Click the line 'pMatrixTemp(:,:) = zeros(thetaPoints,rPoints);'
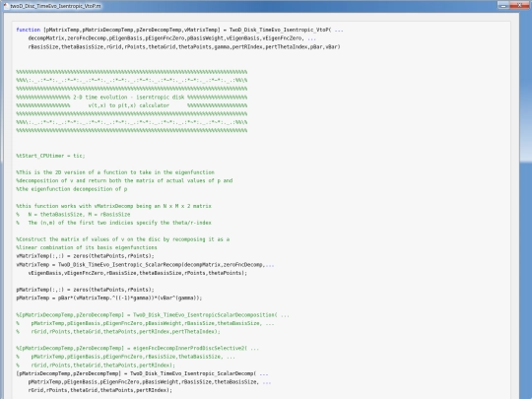This screenshot has height=399, width=532. (85, 290)
